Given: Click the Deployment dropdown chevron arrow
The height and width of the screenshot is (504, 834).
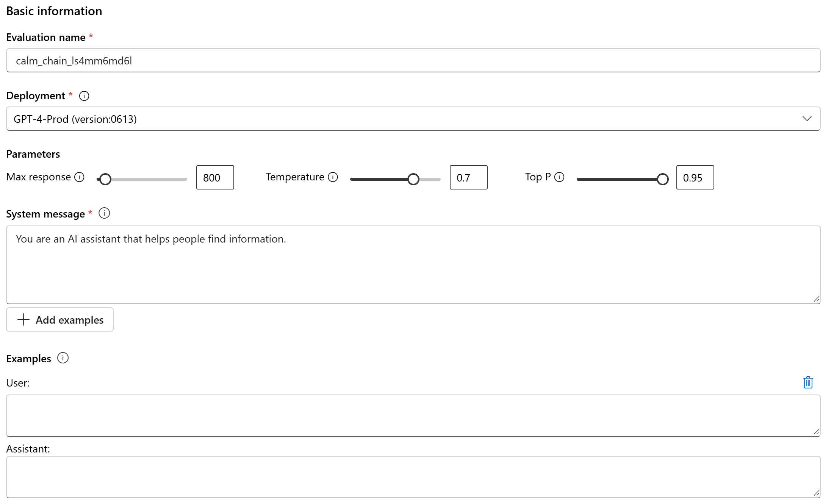Looking at the screenshot, I should coord(807,119).
